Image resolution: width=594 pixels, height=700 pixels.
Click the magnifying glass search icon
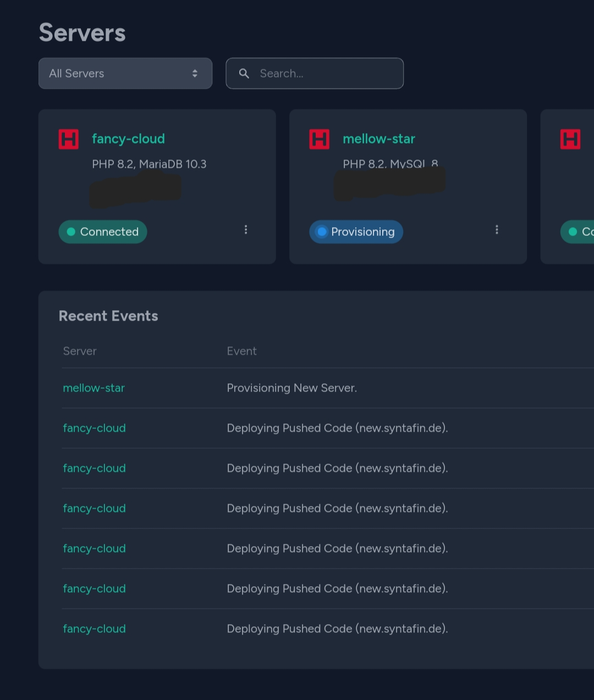[244, 73]
